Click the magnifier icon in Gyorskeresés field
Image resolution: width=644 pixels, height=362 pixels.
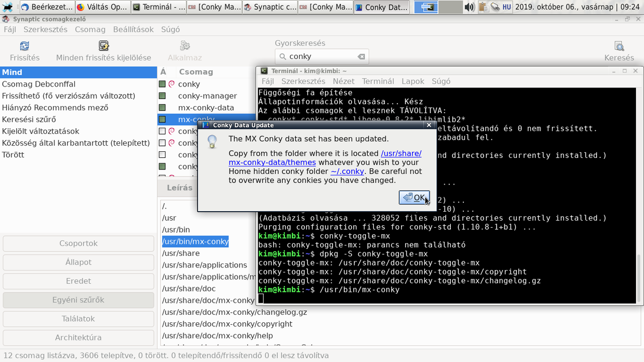pos(283,57)
